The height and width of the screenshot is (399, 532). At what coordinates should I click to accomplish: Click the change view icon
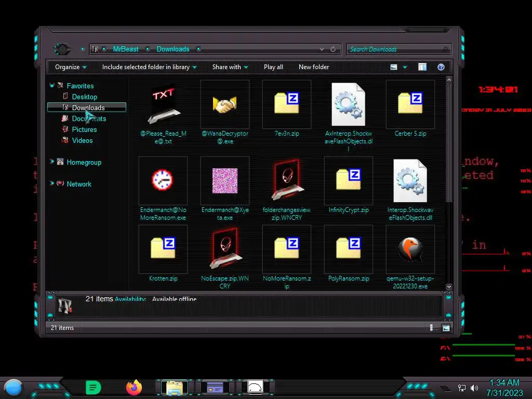point(394,67)
